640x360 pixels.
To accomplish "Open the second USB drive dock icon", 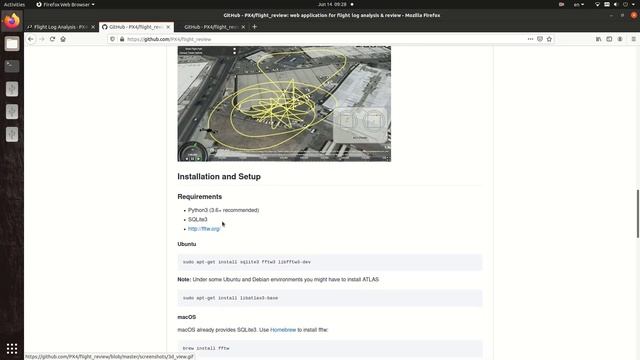I will (12, 111).
